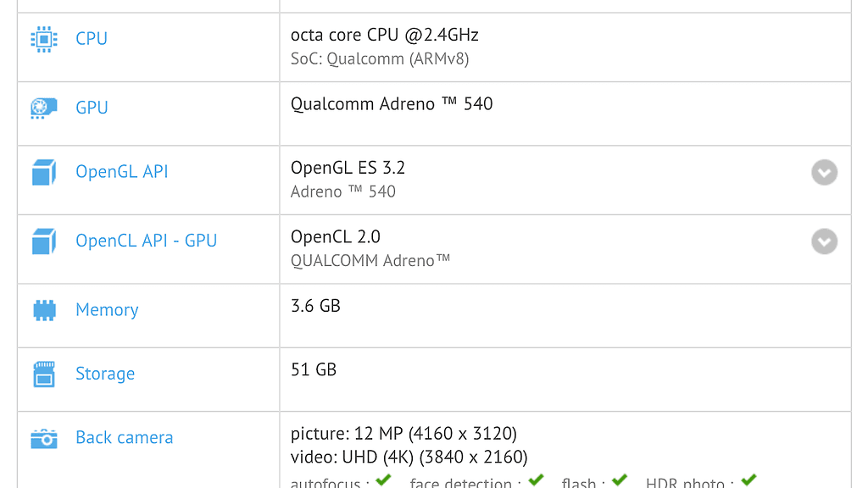Image resolution: width=868 pixels, height=488 pixels.
Task: Click the Storage SD card icon
Action: tap(44, 374)
